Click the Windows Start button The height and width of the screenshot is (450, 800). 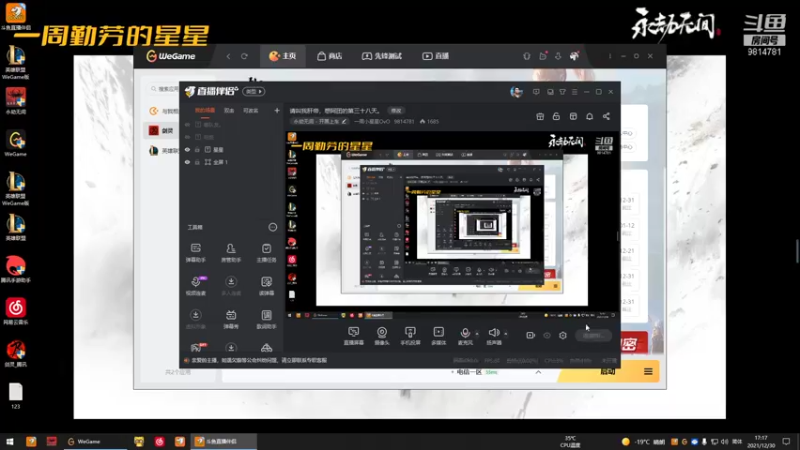(10, 441)
